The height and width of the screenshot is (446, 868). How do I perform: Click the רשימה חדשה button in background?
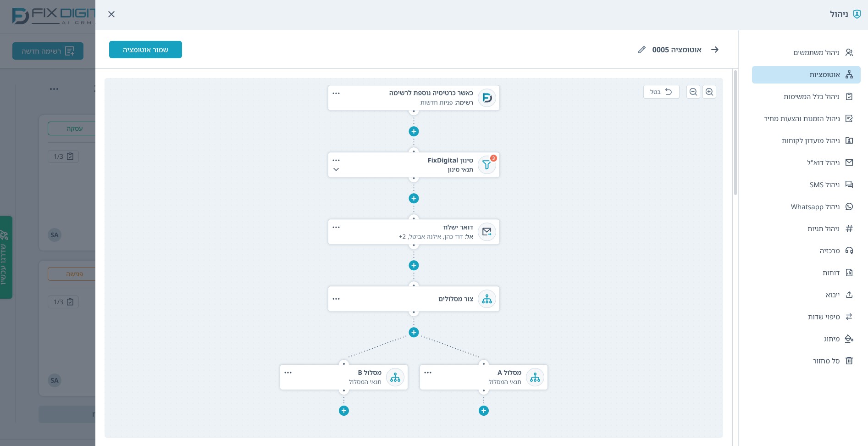pyautogui.click(x=48, y=51)
